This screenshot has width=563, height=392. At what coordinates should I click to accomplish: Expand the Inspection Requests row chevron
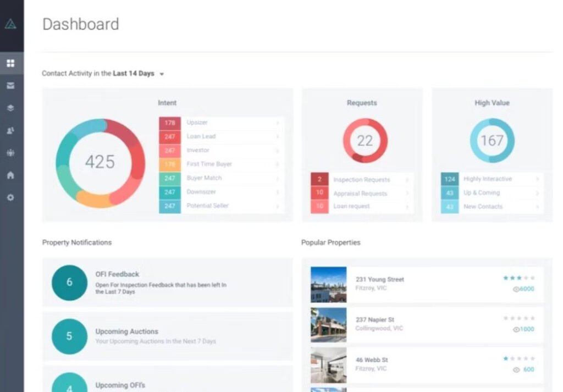407,180
